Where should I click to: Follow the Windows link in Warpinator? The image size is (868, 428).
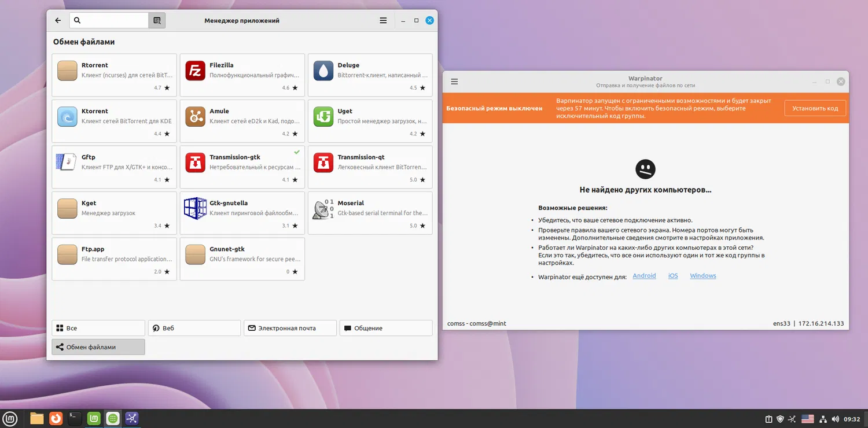coord(703,276)
